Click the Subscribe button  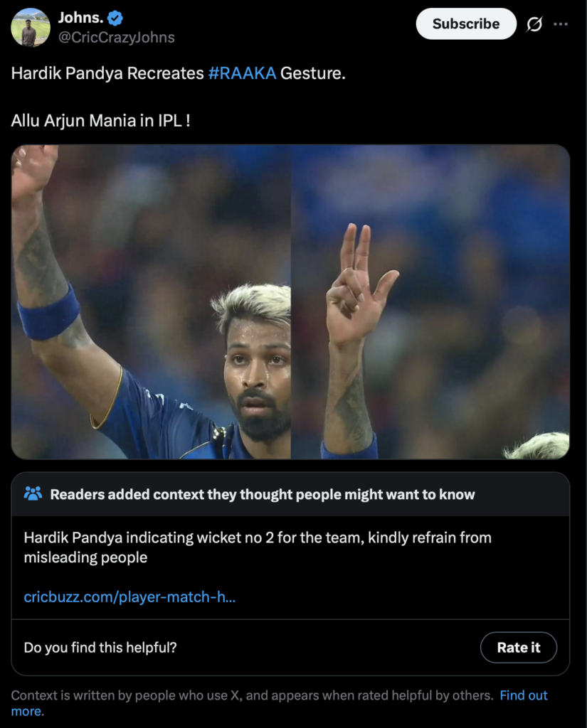pyautogui.click(x=466, y=23)
